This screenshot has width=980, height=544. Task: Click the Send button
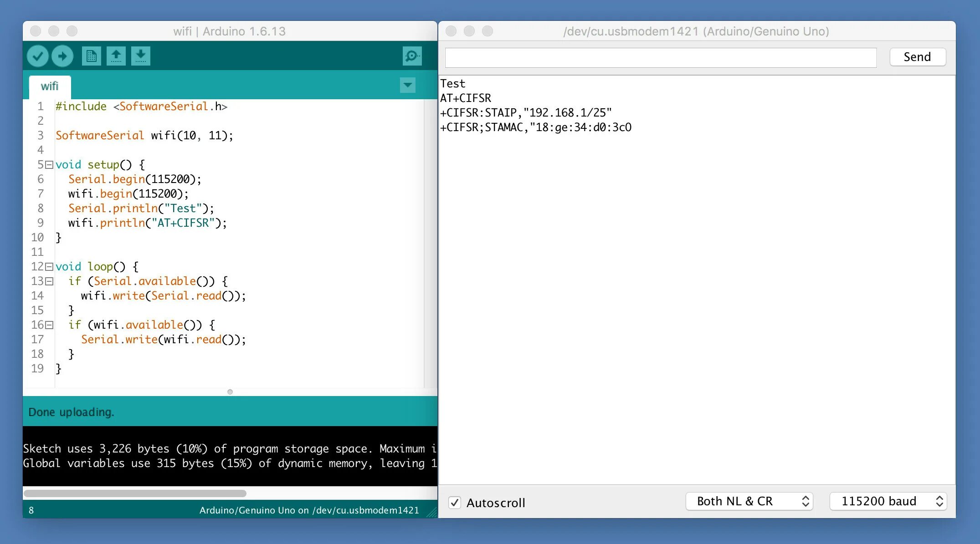917,57
